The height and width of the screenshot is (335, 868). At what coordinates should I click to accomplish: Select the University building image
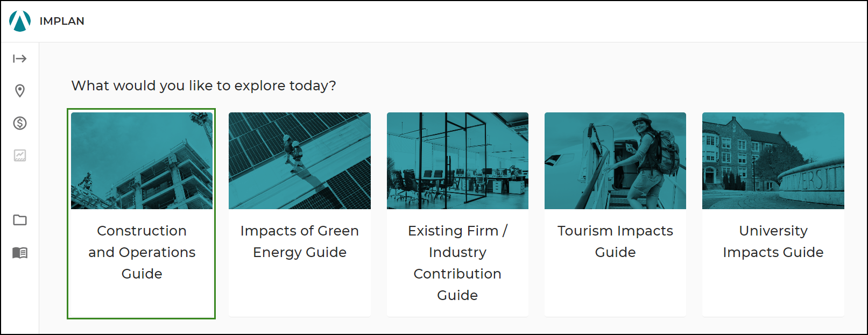point(773,161)
